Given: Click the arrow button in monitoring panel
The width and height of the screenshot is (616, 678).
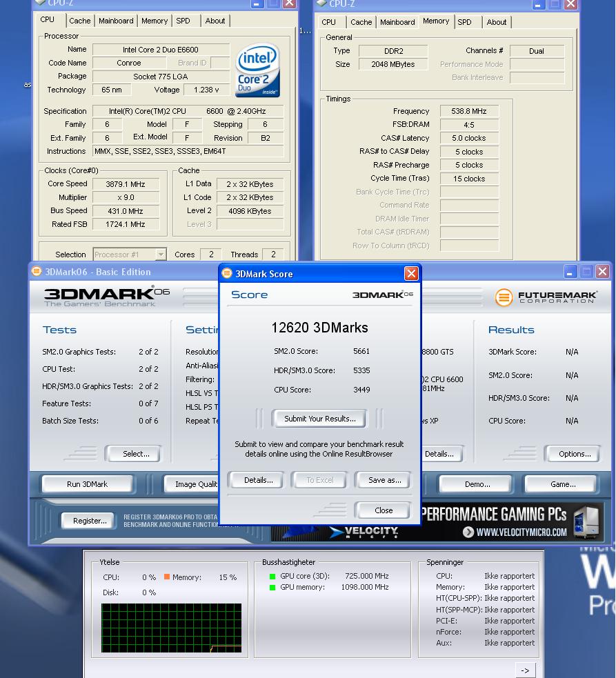Looking at the screenshot, I should click(526, 670).
